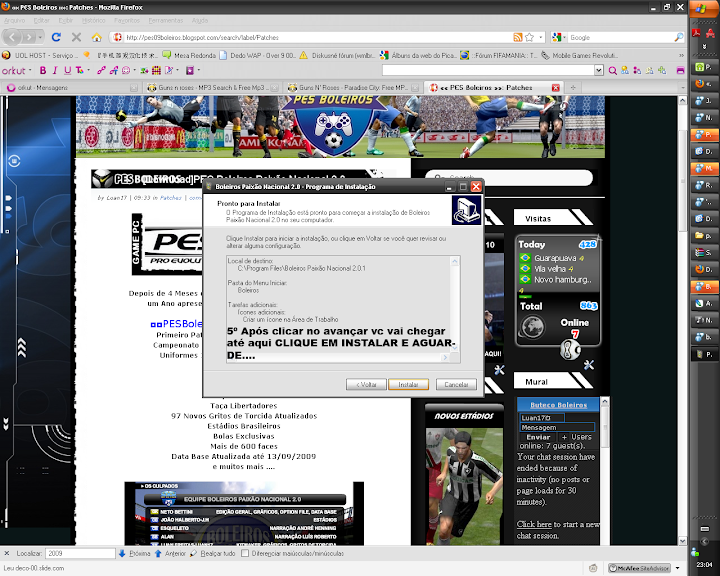The image size is (720, 576).
Task: Open Adobe Reader quick launch icon
Action: point(697,33)
